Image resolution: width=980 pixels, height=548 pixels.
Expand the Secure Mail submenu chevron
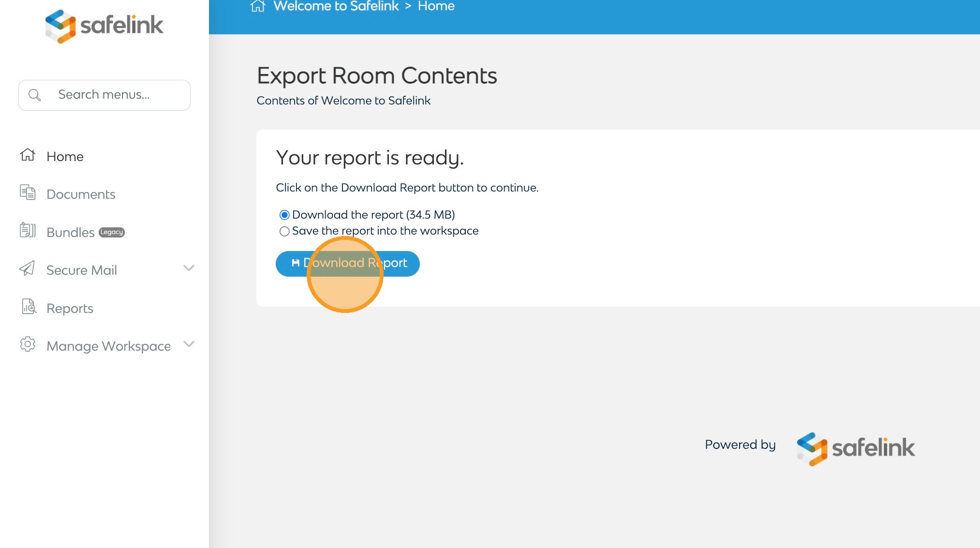pyautogui.click(x=189, y=268)
